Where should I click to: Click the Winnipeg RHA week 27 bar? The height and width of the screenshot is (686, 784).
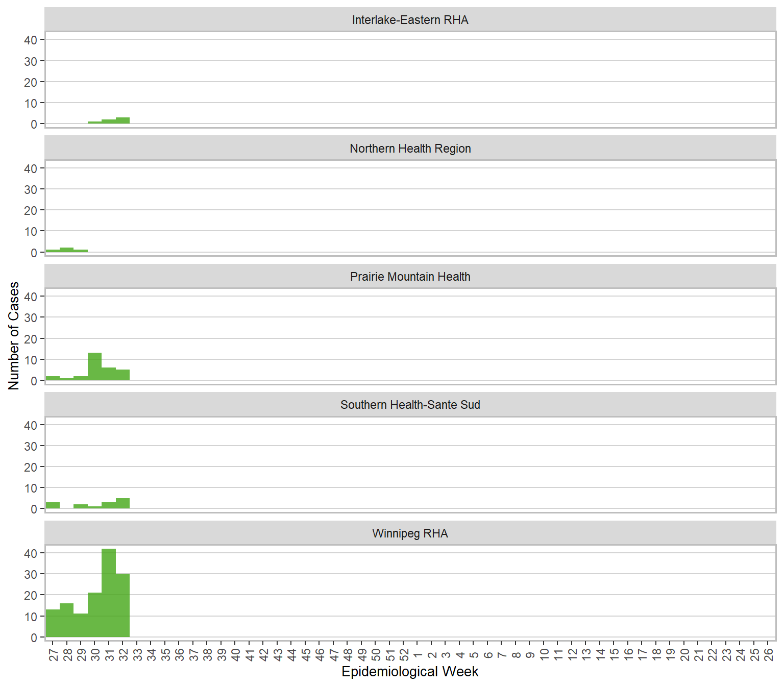53,623
